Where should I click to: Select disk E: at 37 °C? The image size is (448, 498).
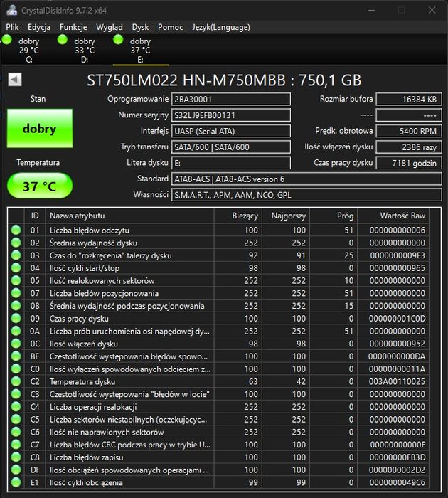click(140, 51)
